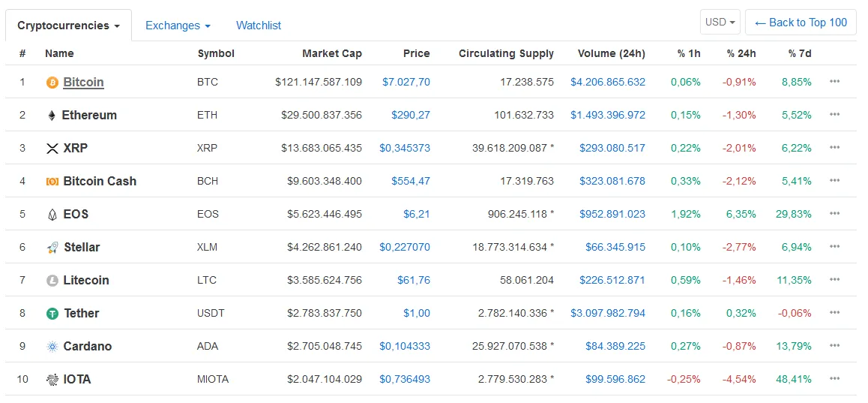Open the Stellar name link
The image size is (868, 403).
tap(82, 247)
